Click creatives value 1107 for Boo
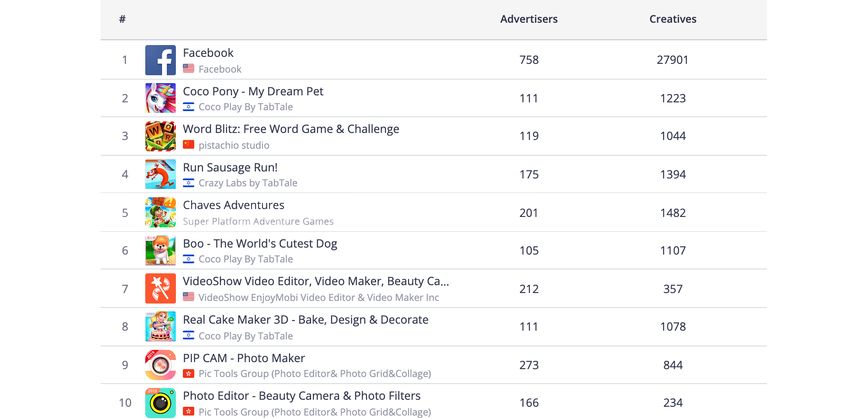868x419 pixels. (673, 251)
